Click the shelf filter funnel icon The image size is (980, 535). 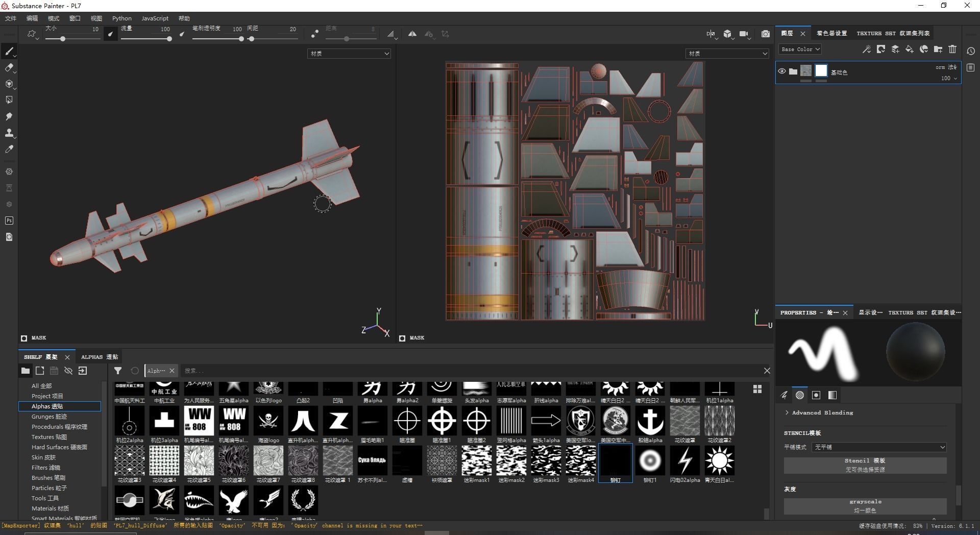pyautogui.click(x=118, y=371)
